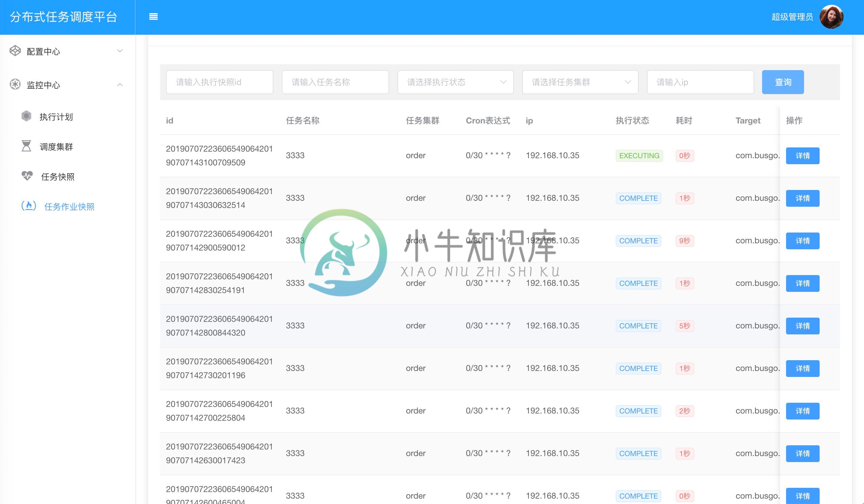Click the 耗时 column header
Screen dimensions: 864x504
[684, 120]
